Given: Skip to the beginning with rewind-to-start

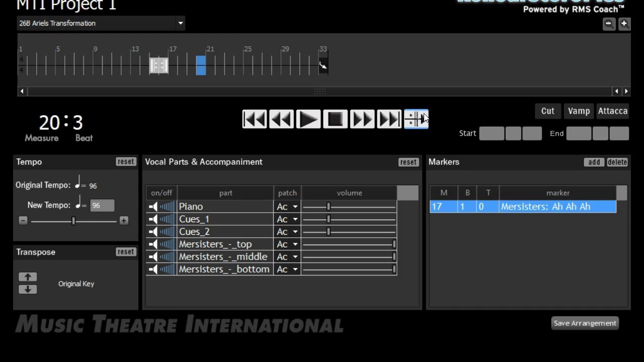Looking at the screenshot, I should [255, 119].
